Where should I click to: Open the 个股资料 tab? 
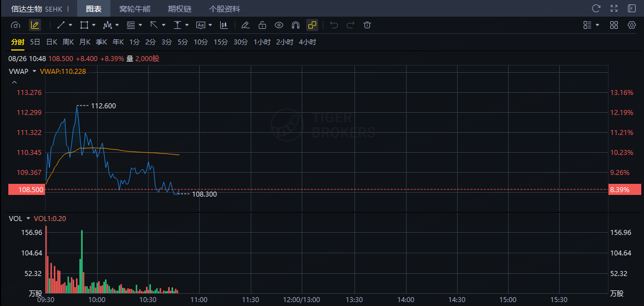225,9
